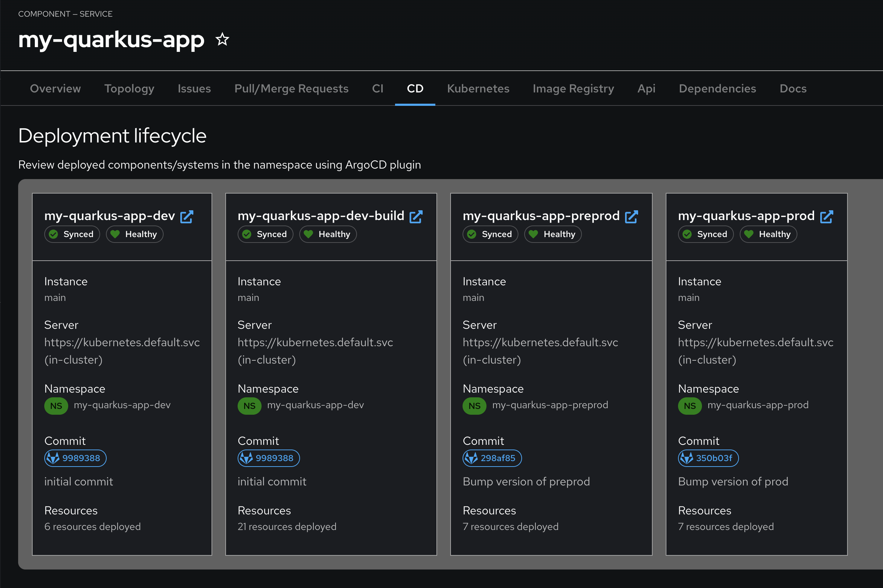Open commit 298af85 in preprod card

492,458
